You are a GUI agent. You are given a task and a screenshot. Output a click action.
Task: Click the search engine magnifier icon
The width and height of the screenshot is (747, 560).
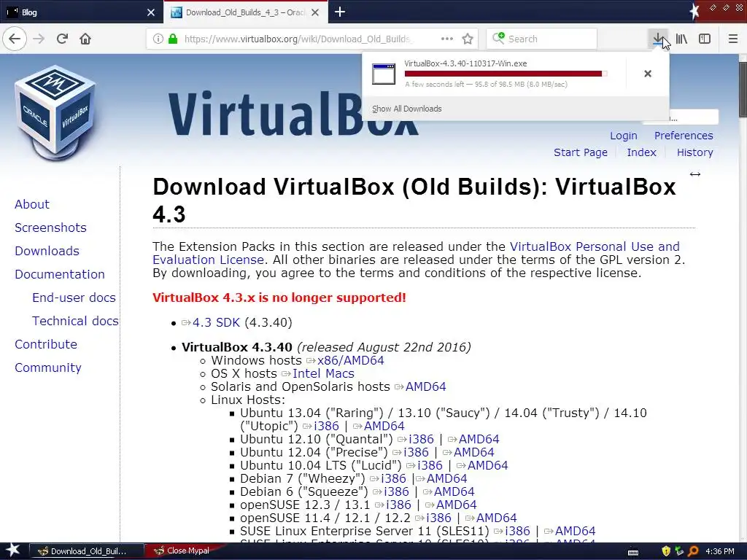click(498, 38)
